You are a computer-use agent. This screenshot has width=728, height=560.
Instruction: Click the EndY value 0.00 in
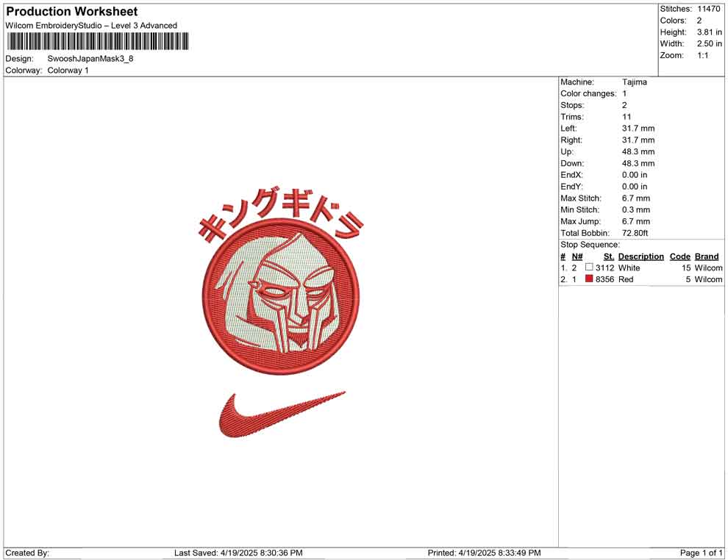635,187
